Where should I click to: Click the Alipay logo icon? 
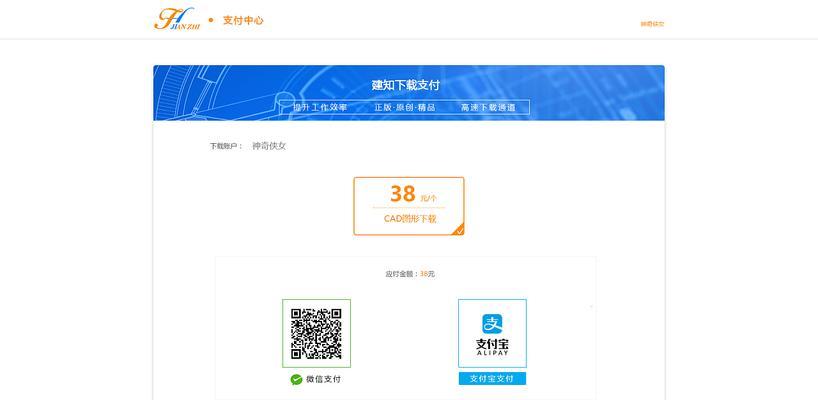(492, 324)
